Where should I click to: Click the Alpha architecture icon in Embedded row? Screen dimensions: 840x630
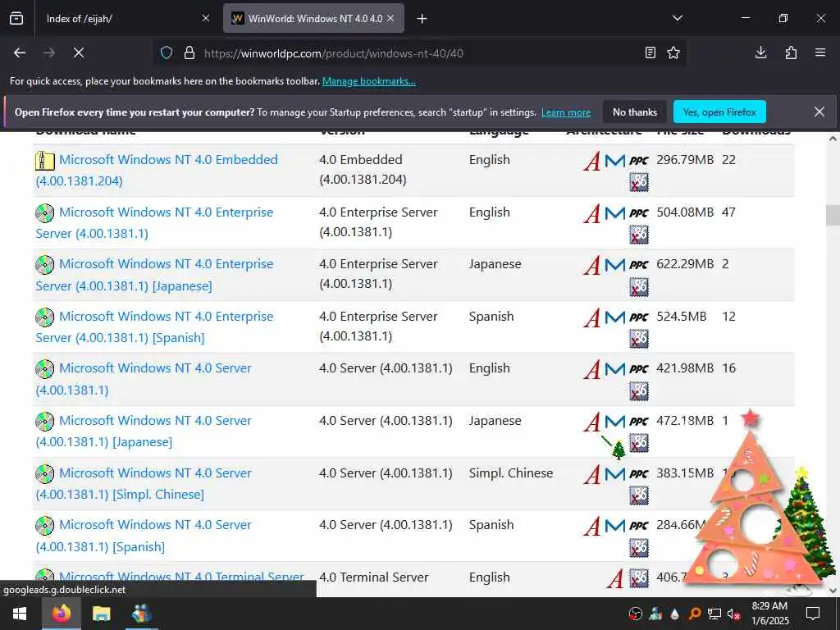click(x=592, y=161)
